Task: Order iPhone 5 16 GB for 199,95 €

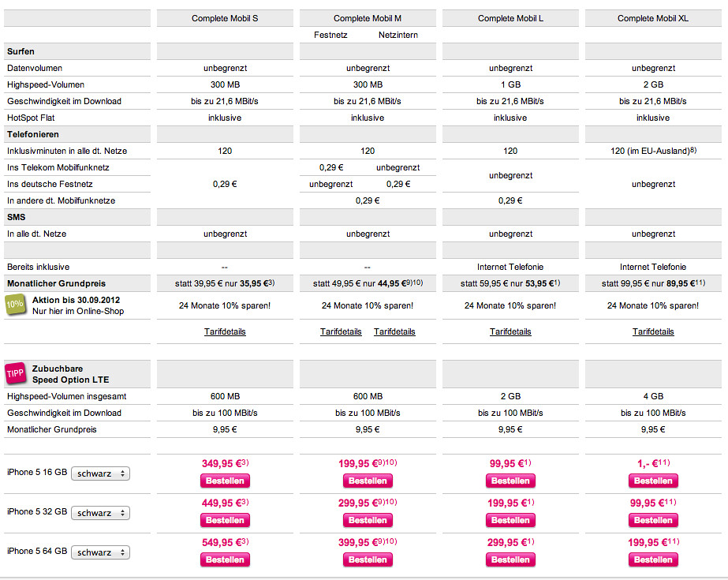Action: click(x=368, y=481)
